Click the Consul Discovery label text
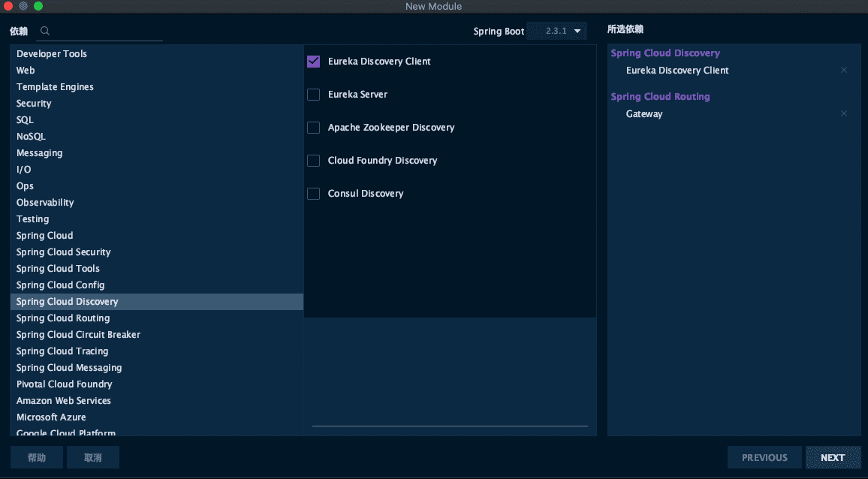The image size is (868, 479). pyautogui.click(x=366, y=194)
